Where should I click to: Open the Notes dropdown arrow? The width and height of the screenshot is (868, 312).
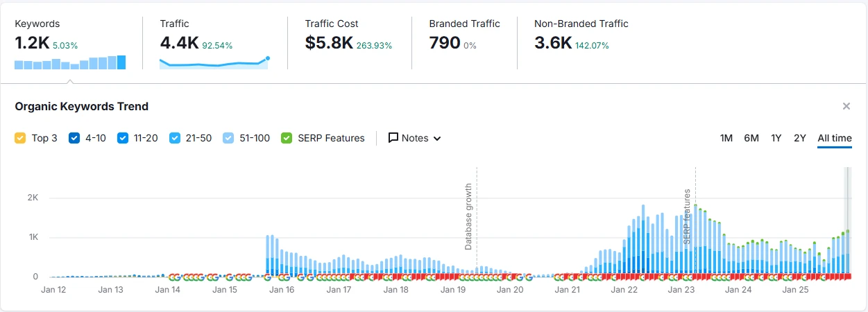[x=437, y=138]
